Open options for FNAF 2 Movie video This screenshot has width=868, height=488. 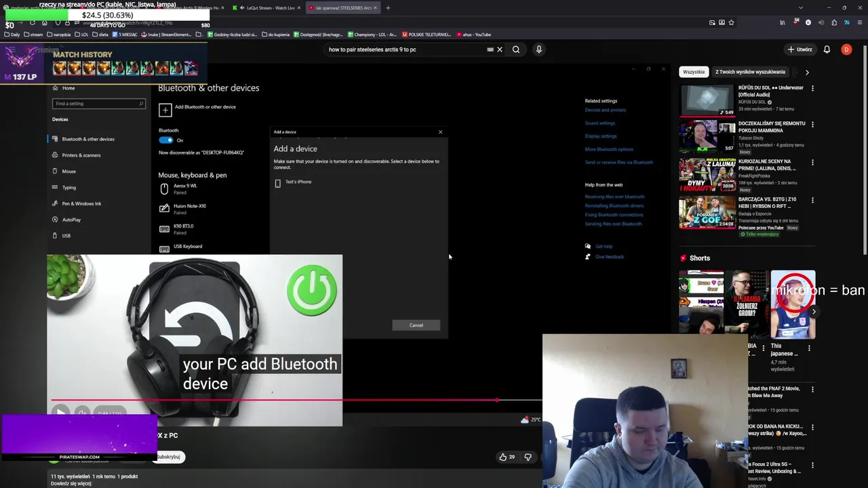tap(812, 390)
